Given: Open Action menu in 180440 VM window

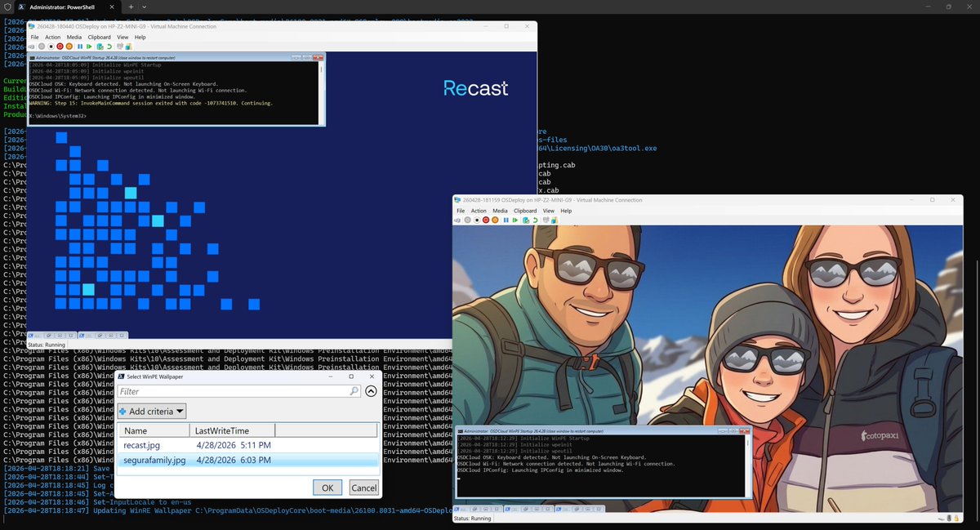Looking at the screenshot, I should (53, 37).
